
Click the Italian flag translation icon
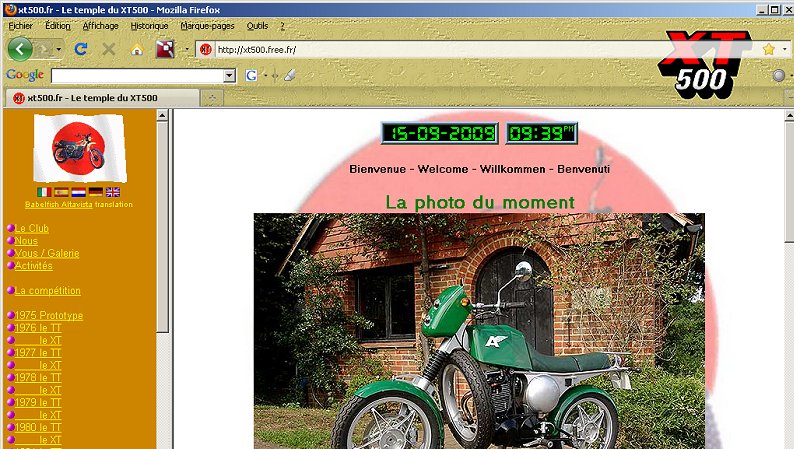click(44, 192)
